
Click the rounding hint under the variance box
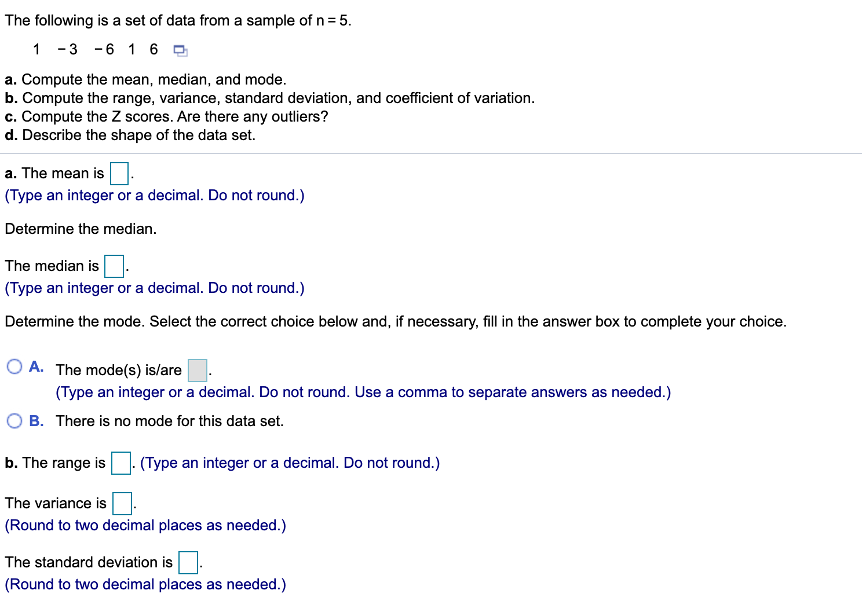[145, 526]
